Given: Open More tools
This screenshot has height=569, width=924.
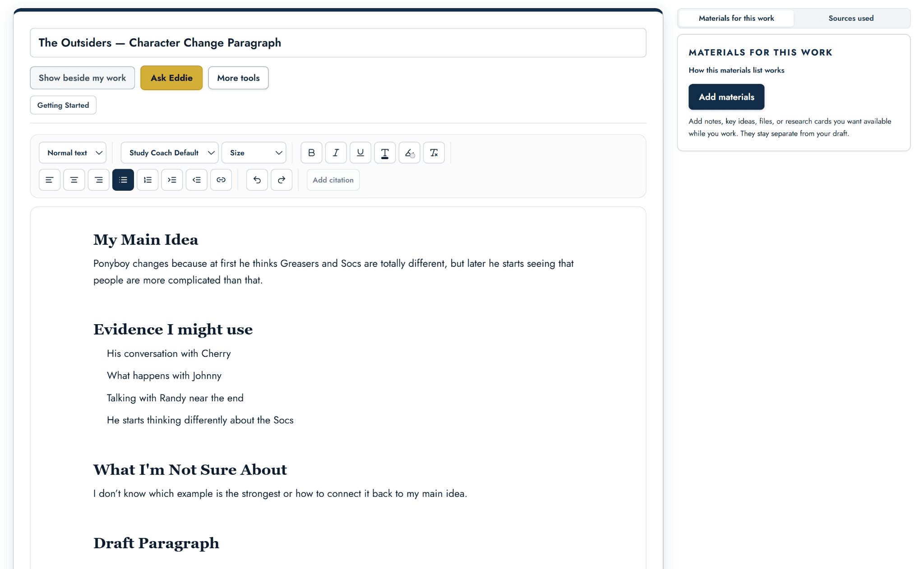Looking at the screenshot, I should point(238,78).
